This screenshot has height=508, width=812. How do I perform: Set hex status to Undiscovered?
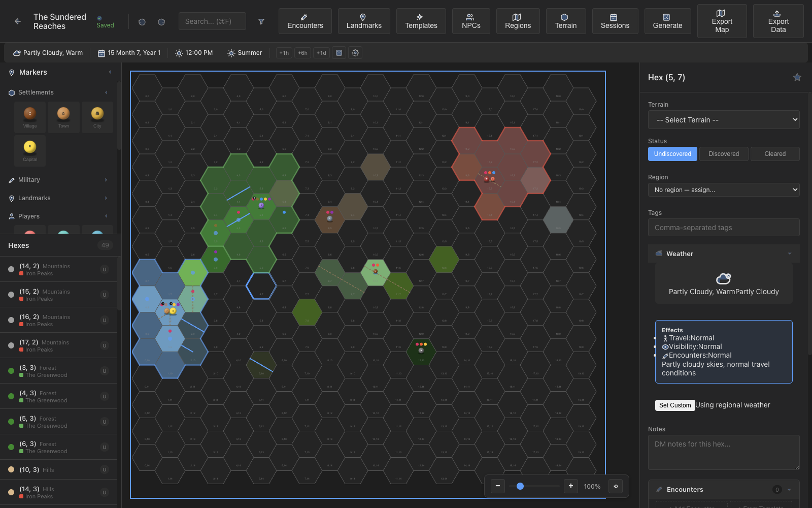(x=672, y=154)
